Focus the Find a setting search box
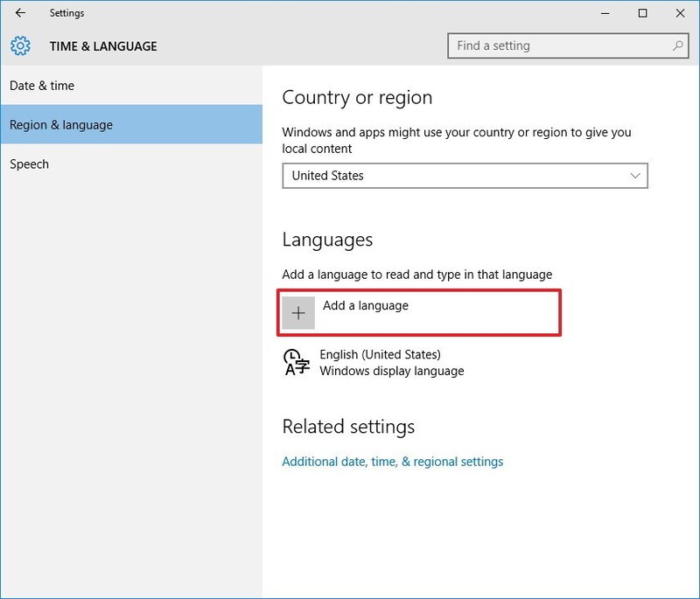 [568, 45]
